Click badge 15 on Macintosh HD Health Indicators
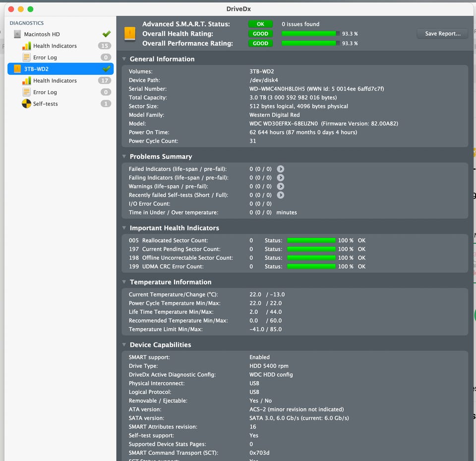The image size is (476, 461). click(105, 46)
